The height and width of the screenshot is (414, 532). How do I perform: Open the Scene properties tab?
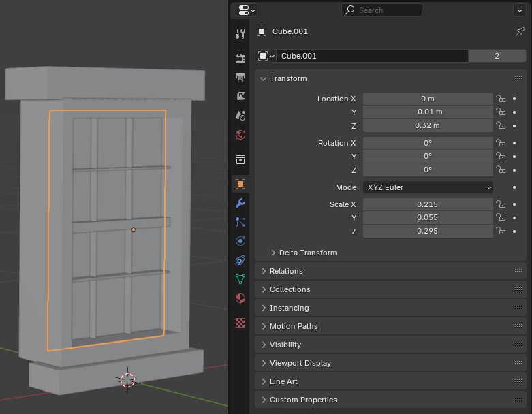click(240, 116)
